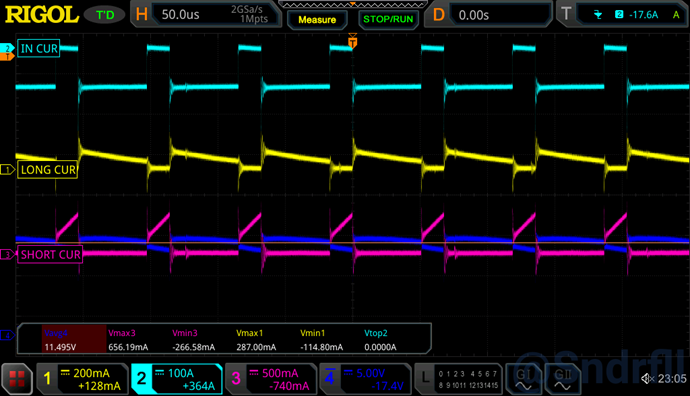Select the channel 4 ground marker
This screenshot has width=690, height=396.
[x=7, y=336]
